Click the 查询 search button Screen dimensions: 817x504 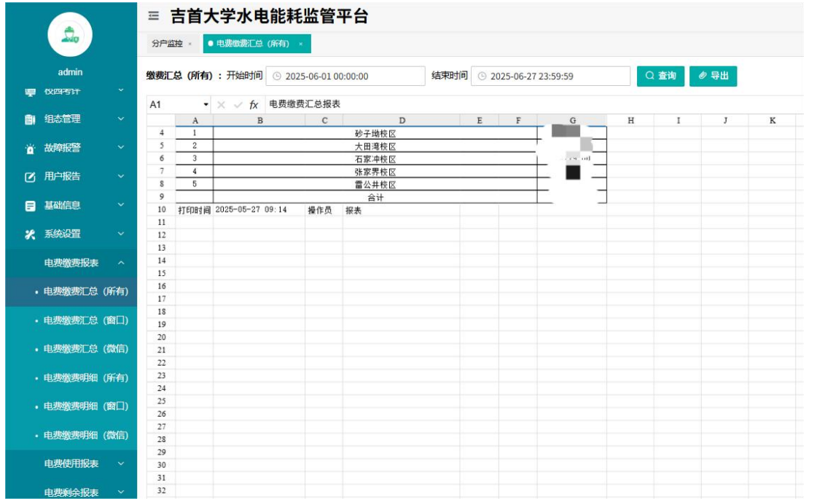(660, 76)
